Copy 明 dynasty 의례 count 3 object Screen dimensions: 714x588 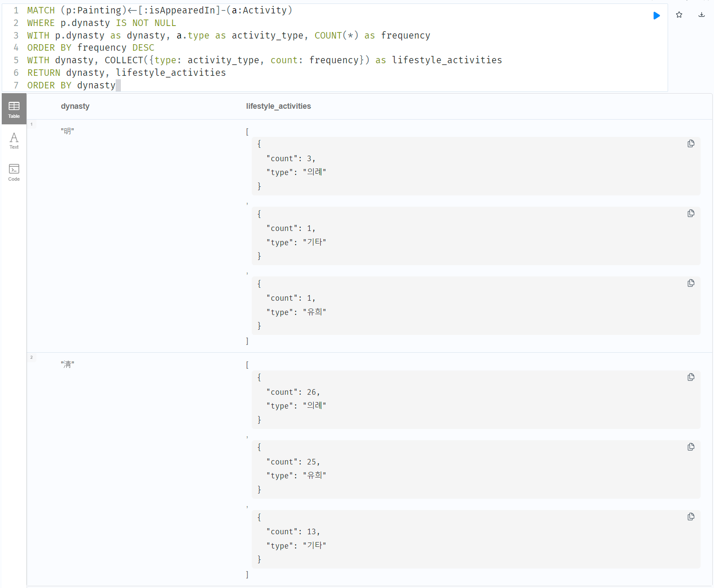click(691, 144)
